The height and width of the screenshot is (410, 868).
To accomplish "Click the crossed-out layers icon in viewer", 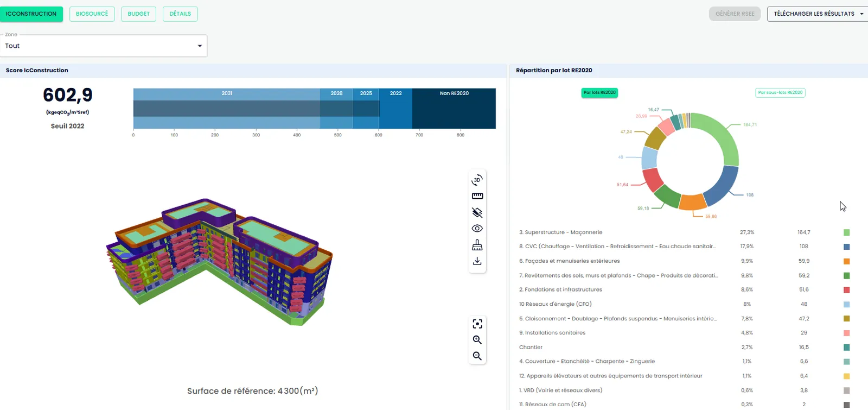I will tap(477, 212).
